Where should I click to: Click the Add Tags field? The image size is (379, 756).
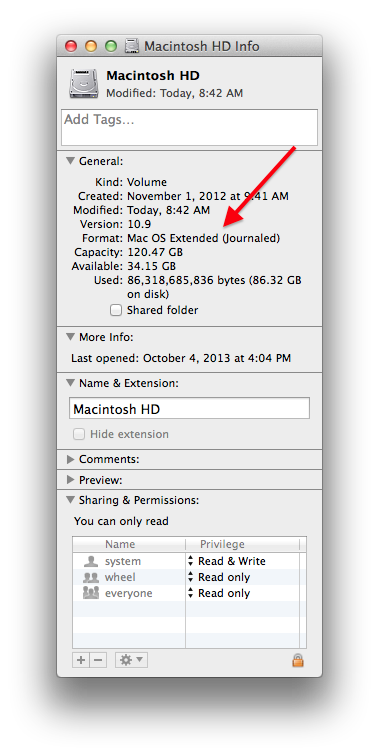(x=189, y=127)
